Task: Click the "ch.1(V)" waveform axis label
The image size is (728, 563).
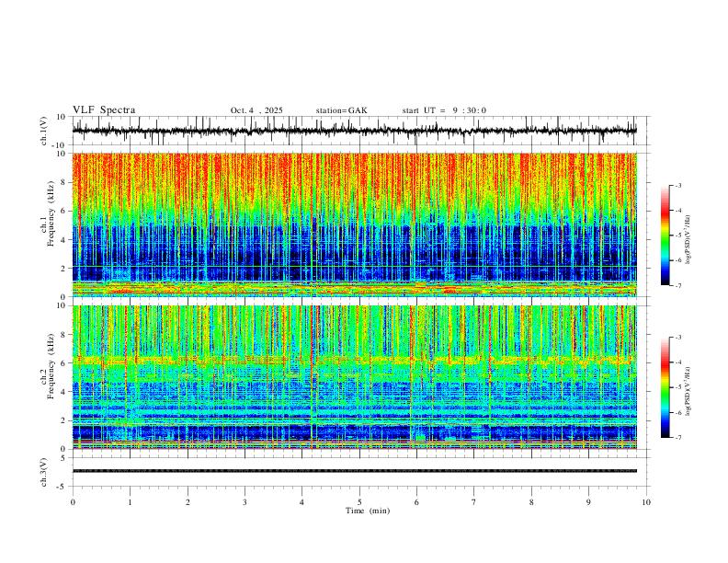Action: coord(44,131)
